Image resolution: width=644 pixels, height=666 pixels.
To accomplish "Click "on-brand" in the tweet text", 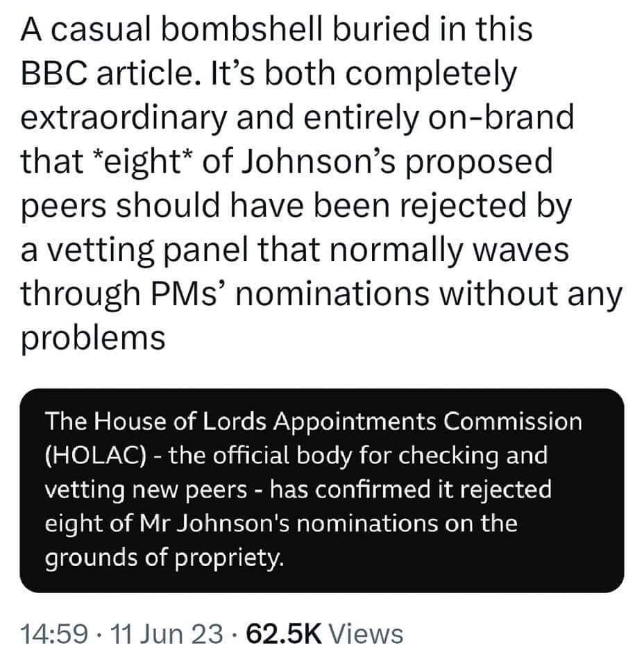I will (x=501, y=118).
